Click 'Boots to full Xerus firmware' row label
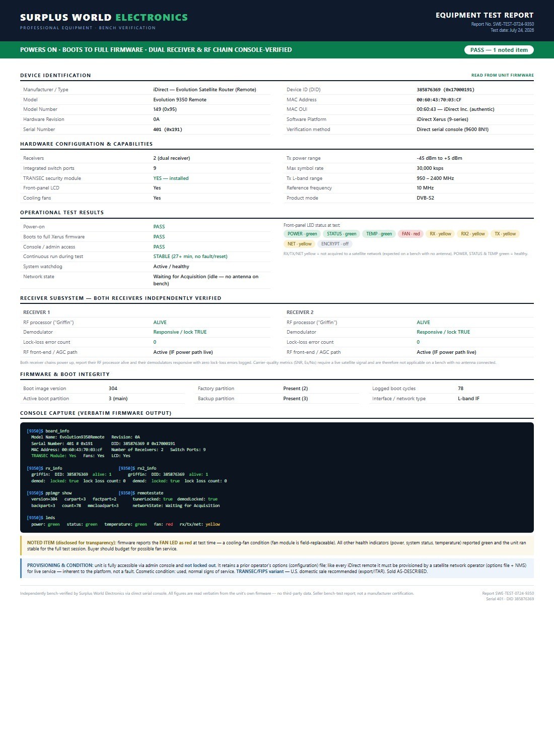This screenshot has height=756, width=554. 54,237
